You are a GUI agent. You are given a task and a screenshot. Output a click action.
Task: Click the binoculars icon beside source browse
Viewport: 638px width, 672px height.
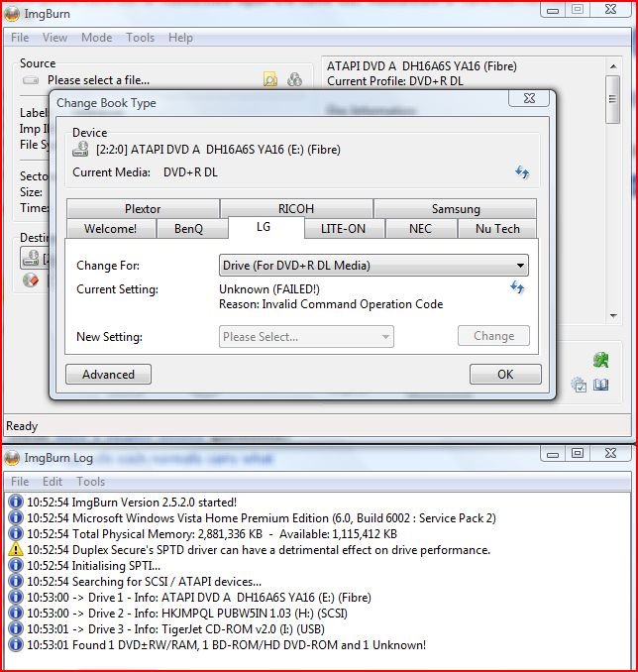coord(295,79)
